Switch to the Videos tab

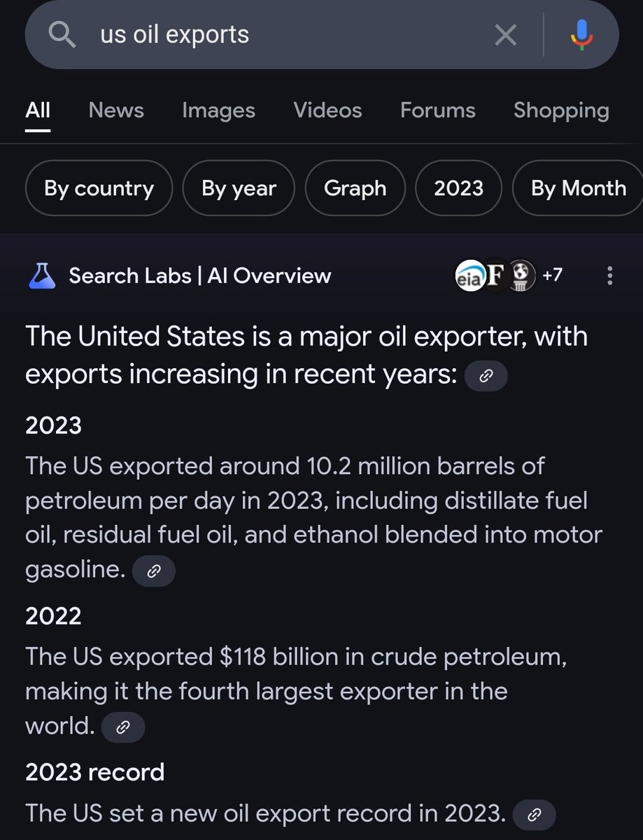pyautogui.click(x=327, y=111)
